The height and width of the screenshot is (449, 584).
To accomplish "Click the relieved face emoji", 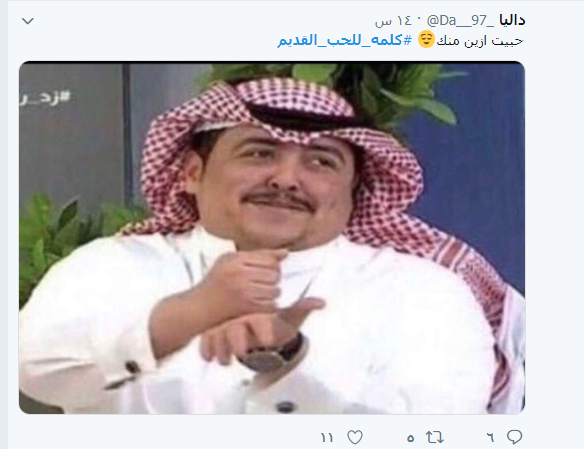I will [x=426, y=40].
